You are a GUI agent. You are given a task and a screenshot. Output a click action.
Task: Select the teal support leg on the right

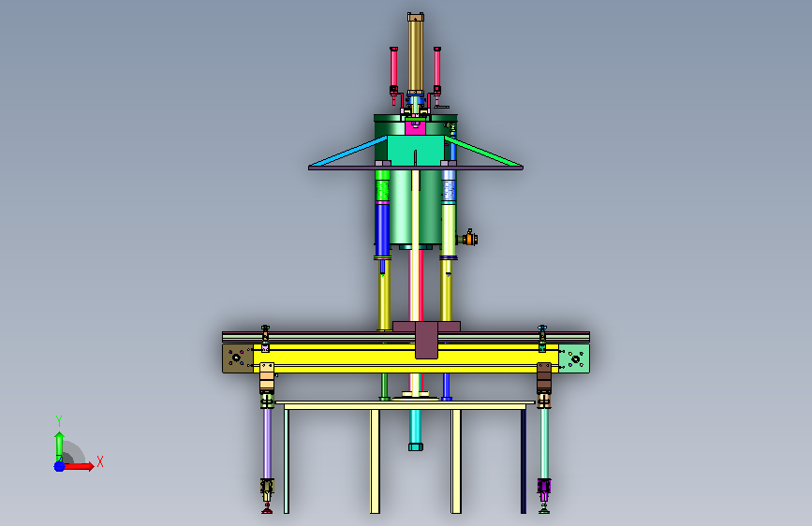click(x=544, y=444)
